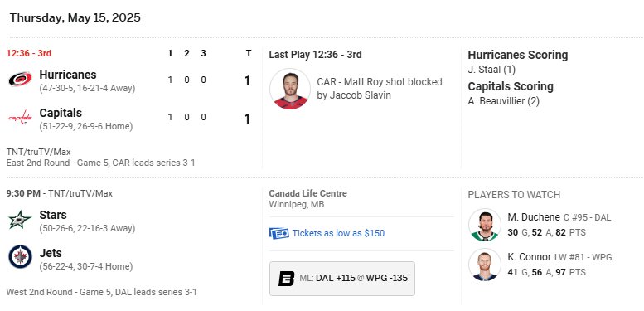644x311 pixels.
Task: Click the Dallas Stars team logo
Action: tap(20, 220)
